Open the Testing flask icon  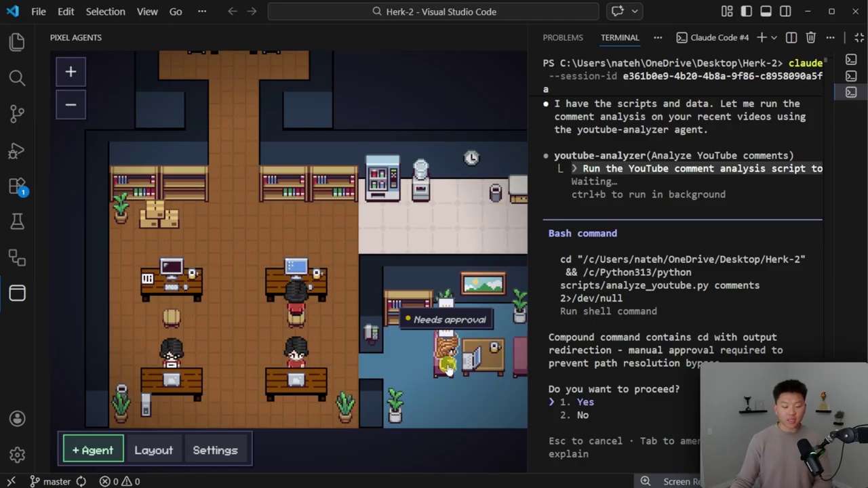coord(17,222)
